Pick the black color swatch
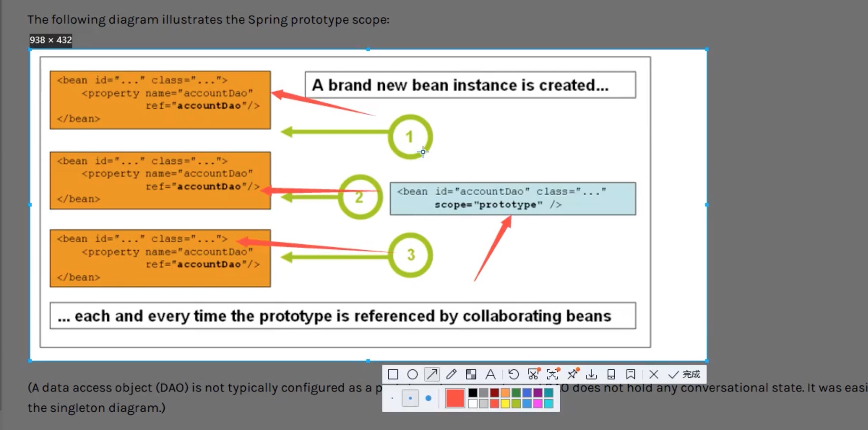This screenshot has width=868, height=430. tap(473, 393)
